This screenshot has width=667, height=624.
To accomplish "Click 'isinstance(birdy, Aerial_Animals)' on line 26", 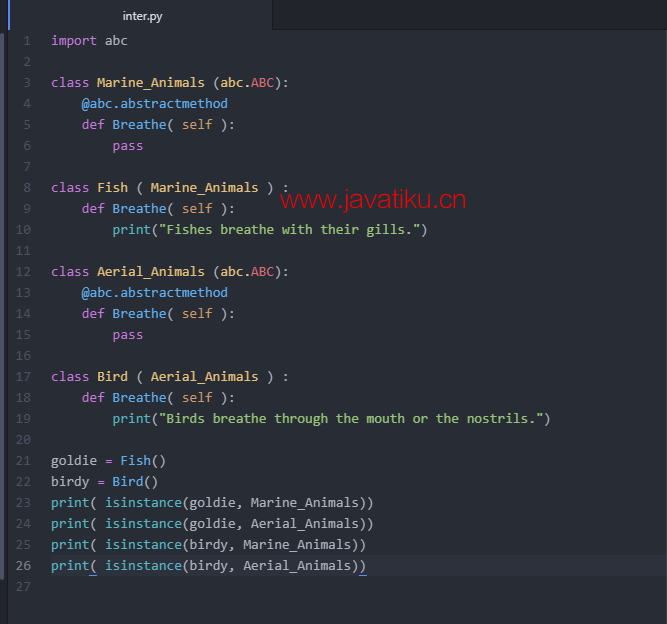I will (x=231, y=566).
